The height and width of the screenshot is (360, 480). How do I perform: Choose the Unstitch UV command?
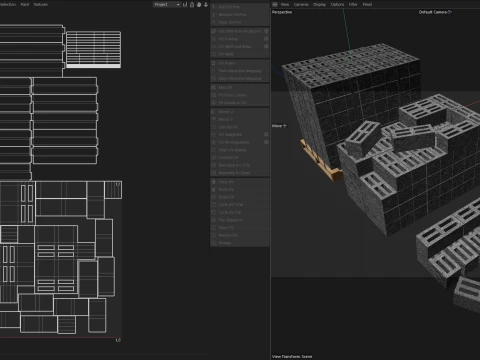(x=240, y=157)
